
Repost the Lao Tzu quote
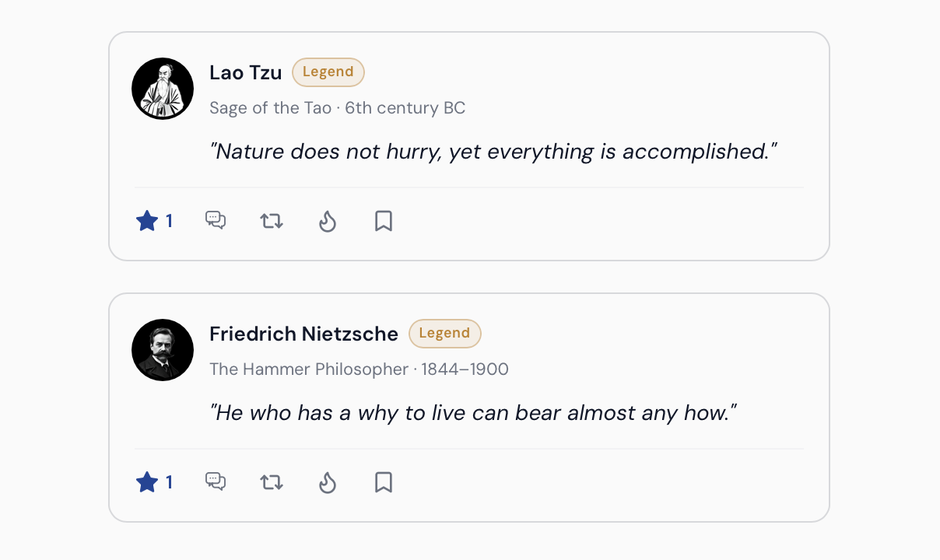click(x=272, y=222)
